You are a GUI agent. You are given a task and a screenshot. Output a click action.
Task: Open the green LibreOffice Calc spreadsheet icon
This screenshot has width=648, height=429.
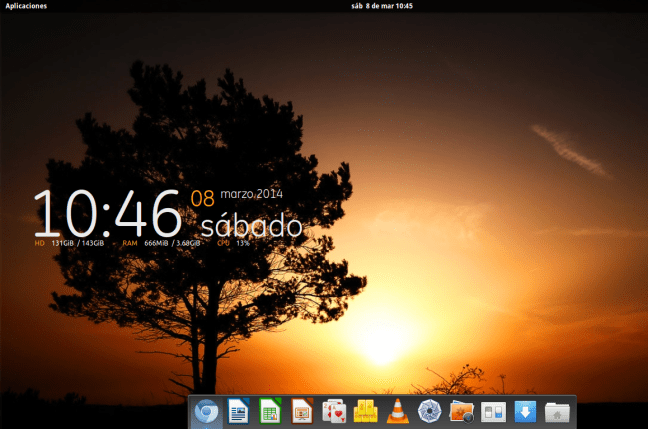click(x=270, y=411)
